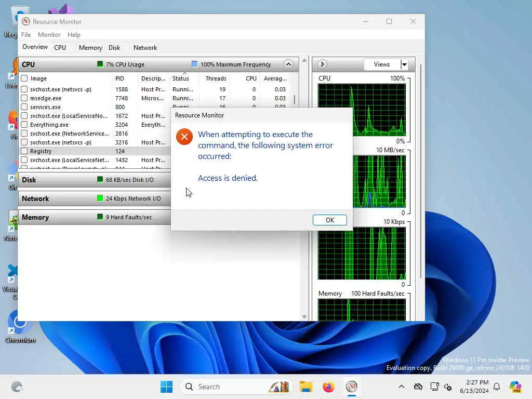Check svchost.exe (LocalServiceNet...) PID 1432
This screenshot has height=399, width=532.
point(24,160)
